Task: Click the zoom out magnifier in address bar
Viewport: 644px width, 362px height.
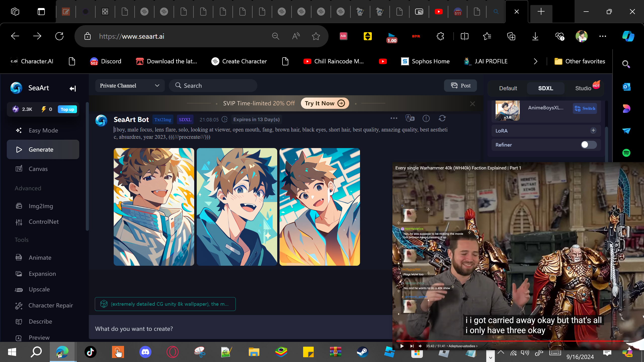Action: click(276, 36)
